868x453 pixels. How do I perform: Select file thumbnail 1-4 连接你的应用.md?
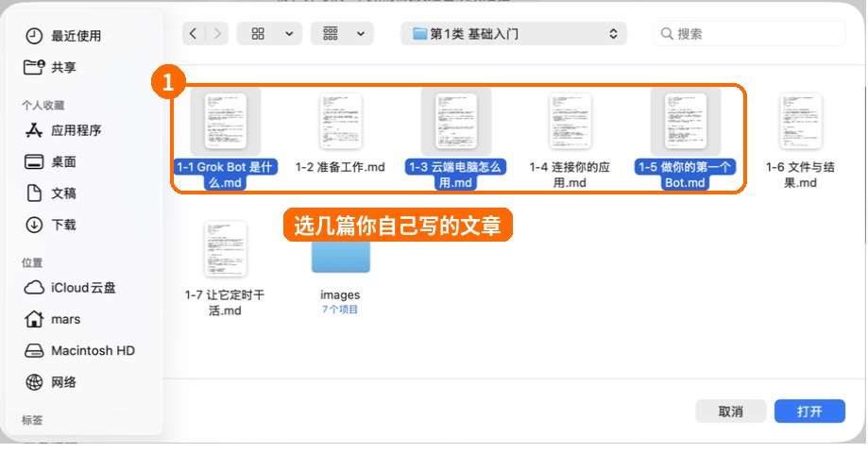pos(570,121)
